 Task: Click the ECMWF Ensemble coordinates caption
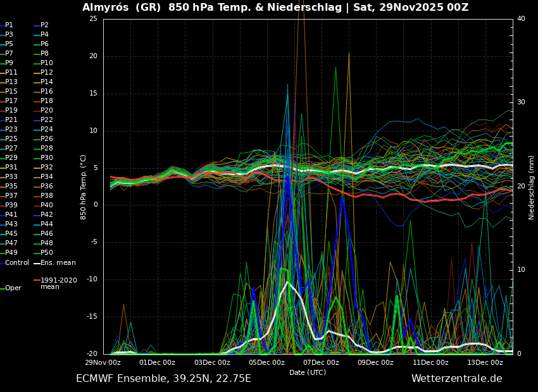click(163, 379)
